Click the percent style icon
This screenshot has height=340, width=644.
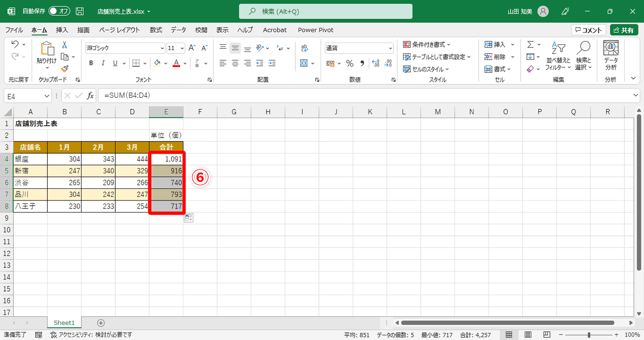coord(350,63)
